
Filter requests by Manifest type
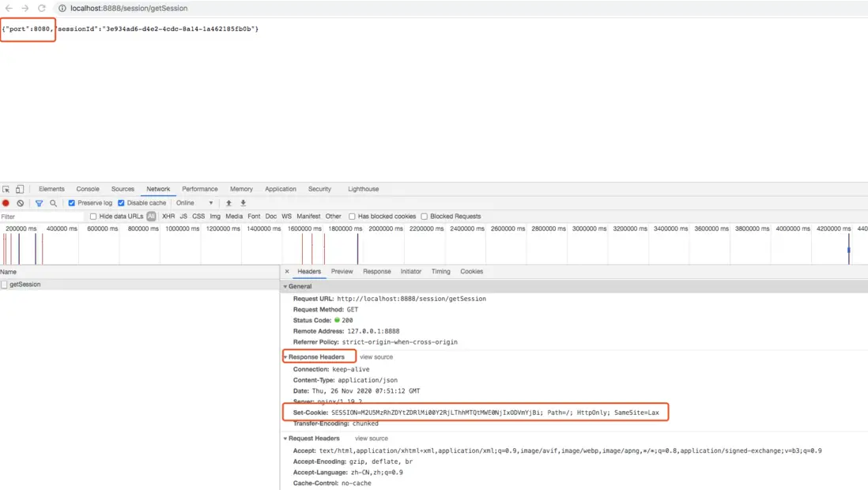(x=308, y=217)
